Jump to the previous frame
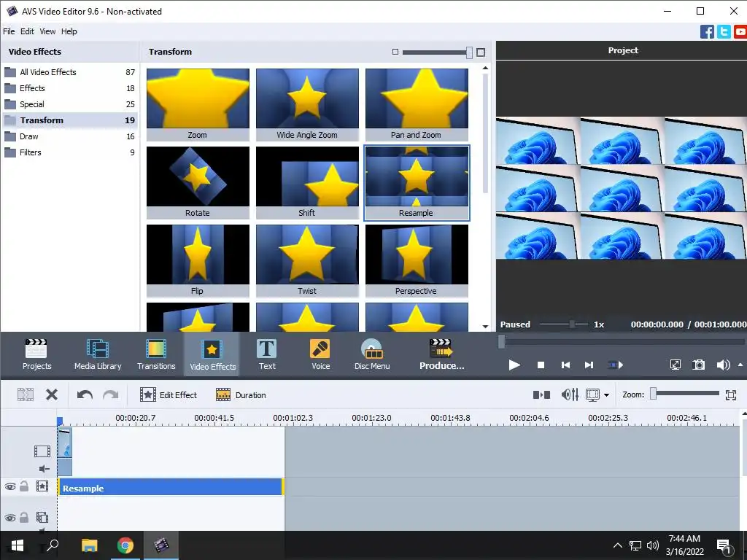Viewport: 747px width, 560px height. [x=565, y=365]
